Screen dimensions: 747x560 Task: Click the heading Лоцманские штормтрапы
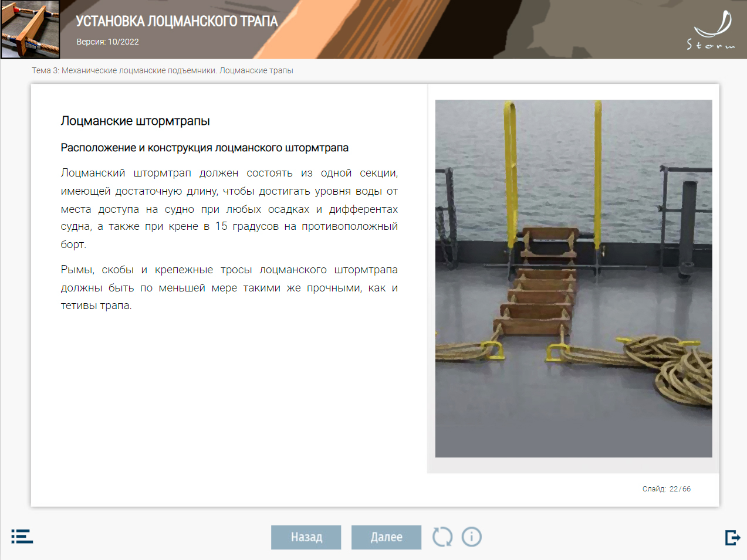(136, 121)
